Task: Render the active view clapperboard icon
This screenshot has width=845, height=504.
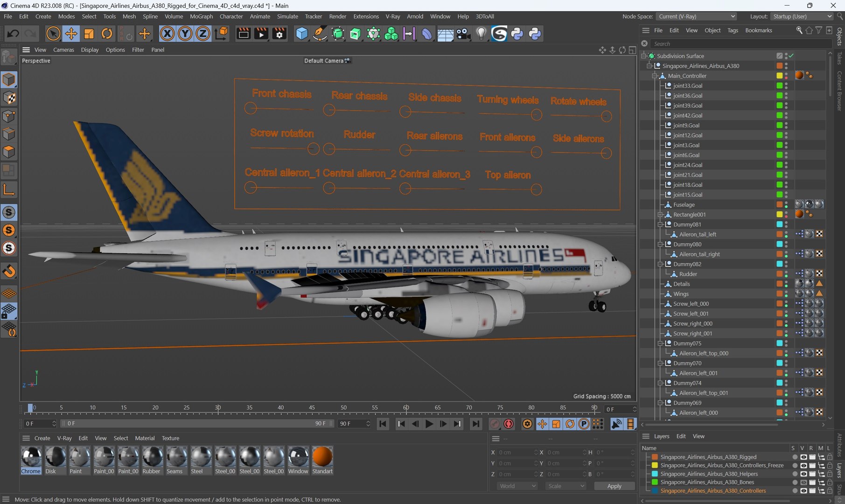Action: tap(243, 34)
